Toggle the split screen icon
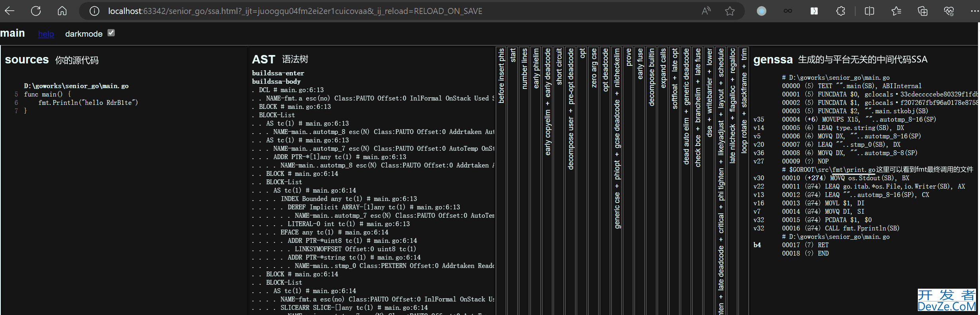Screen dimensions: 980x315 click(x=870, y=11)
